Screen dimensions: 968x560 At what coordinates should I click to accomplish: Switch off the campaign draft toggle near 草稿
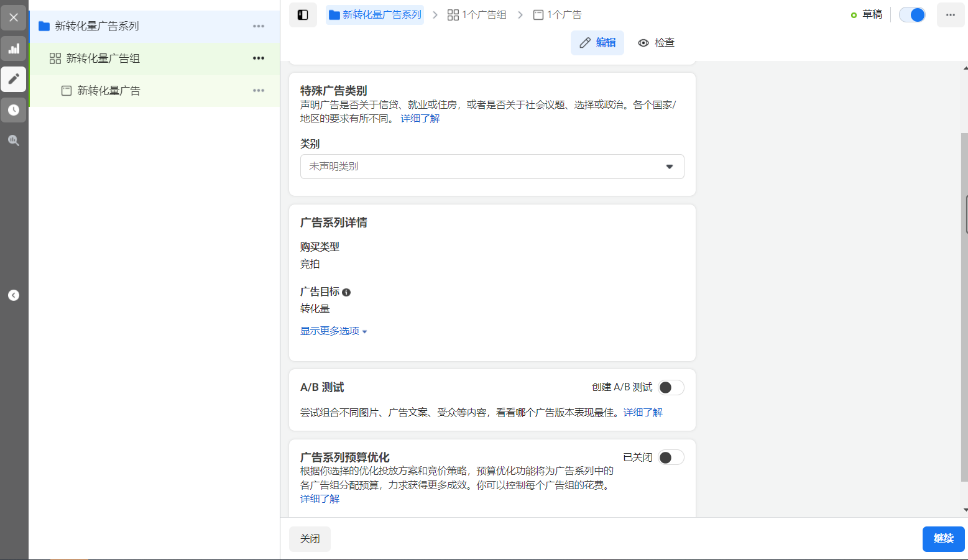point(912,14)
